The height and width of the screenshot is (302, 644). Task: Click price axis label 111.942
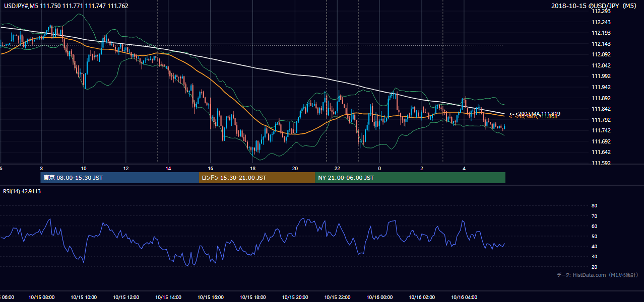coord(602,88)
